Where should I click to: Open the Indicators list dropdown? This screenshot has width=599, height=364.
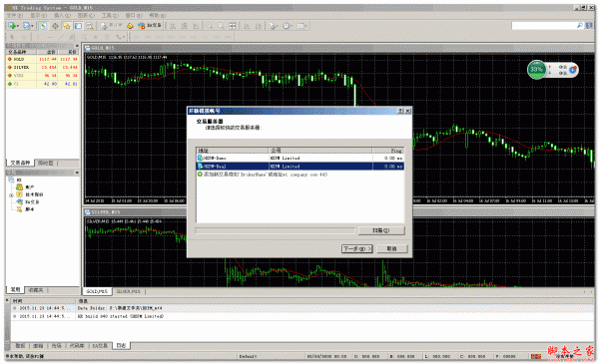pos(273,26)
